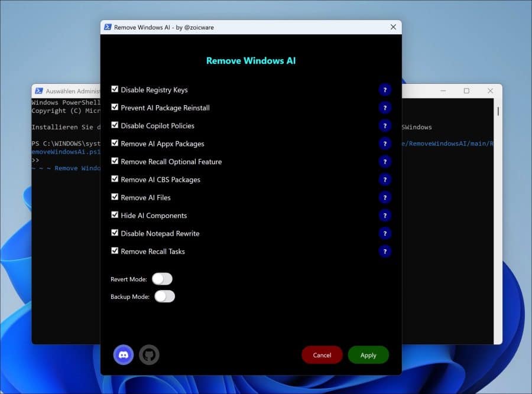Uncheck Hide AI Components

click(x=115, y=214)
